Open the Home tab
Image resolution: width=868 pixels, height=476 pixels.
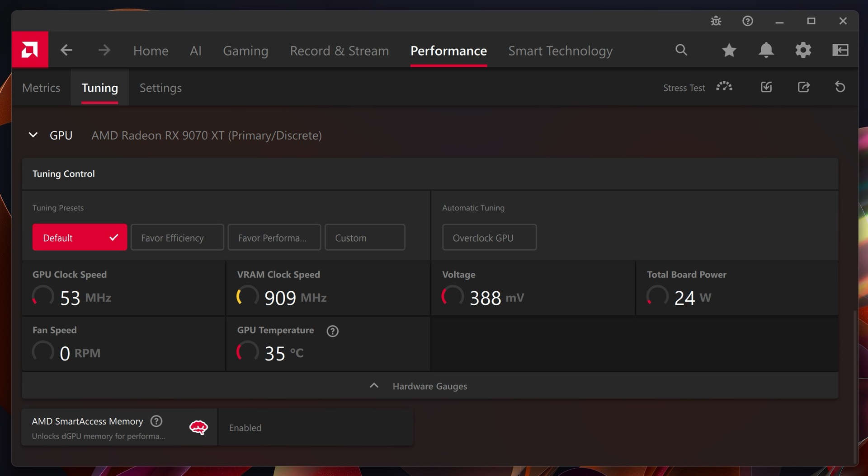pyautogui.click(x=151, y=51)
